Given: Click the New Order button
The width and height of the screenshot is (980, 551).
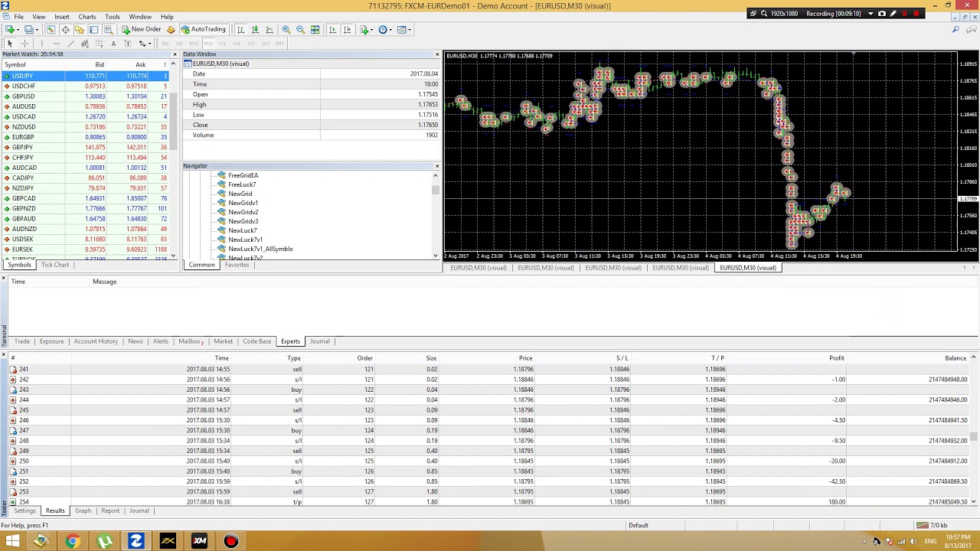Looking at the screenshot, I should tap(142, 29).
